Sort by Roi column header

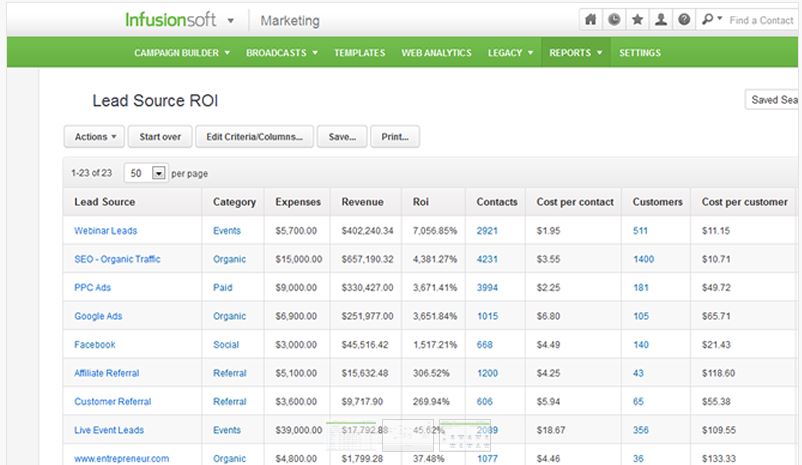420,202
